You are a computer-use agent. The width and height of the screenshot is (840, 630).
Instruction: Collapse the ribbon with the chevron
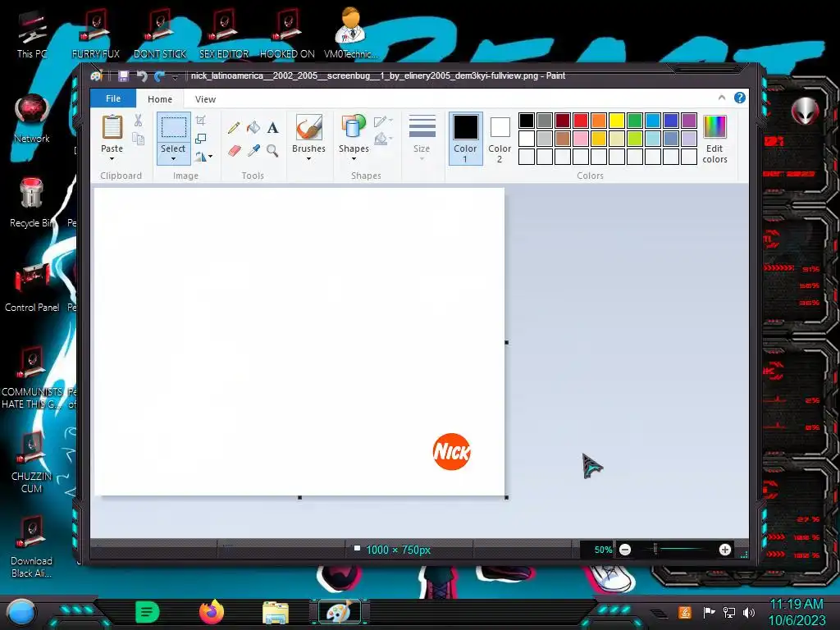(722, 98)
